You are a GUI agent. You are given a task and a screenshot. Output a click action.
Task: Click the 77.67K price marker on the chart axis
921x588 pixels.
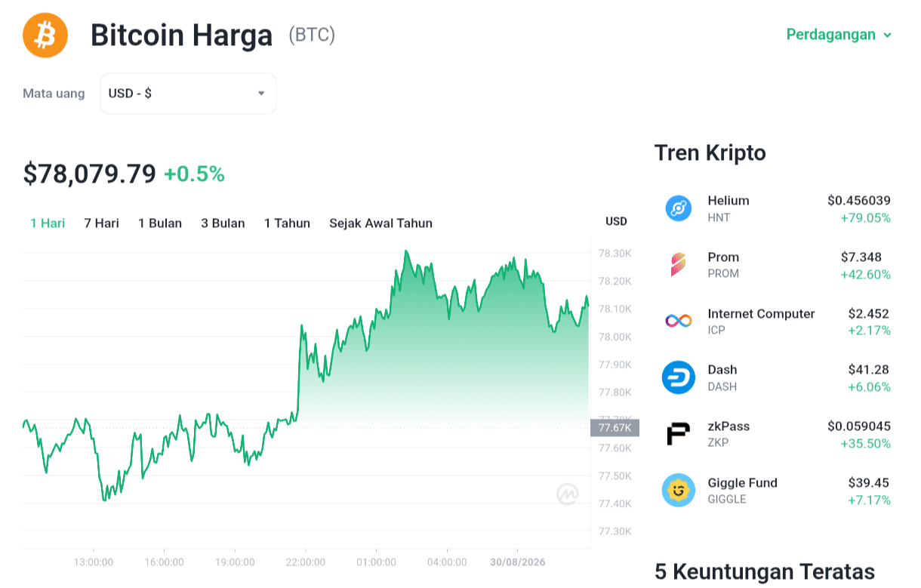coord(615,428)
